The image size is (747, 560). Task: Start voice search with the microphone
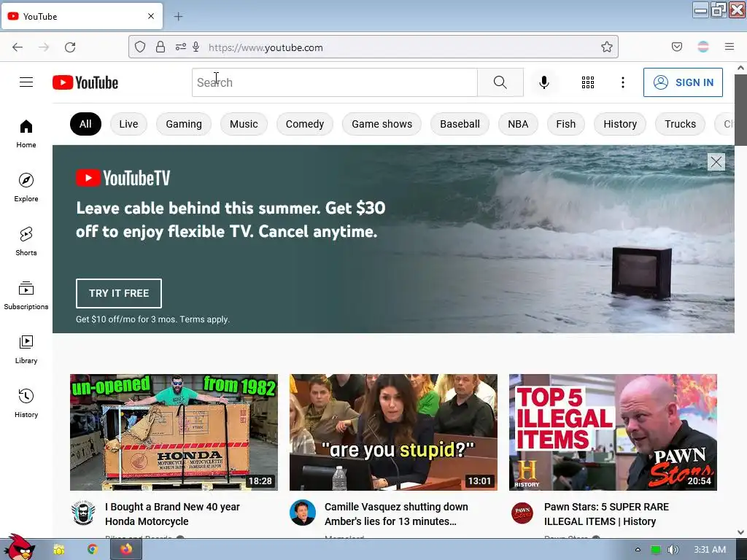(544, 82)
